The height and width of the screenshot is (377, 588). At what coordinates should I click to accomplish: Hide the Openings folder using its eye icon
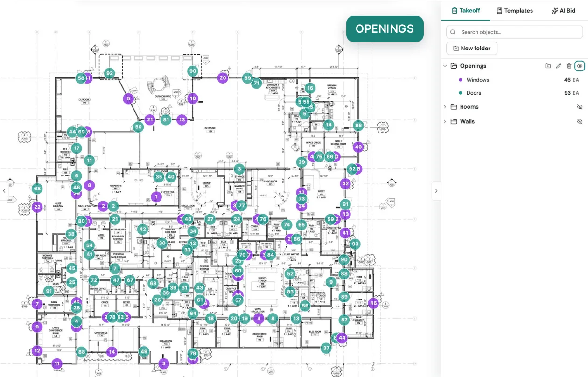pyautogui.click(x=580, y=66)
